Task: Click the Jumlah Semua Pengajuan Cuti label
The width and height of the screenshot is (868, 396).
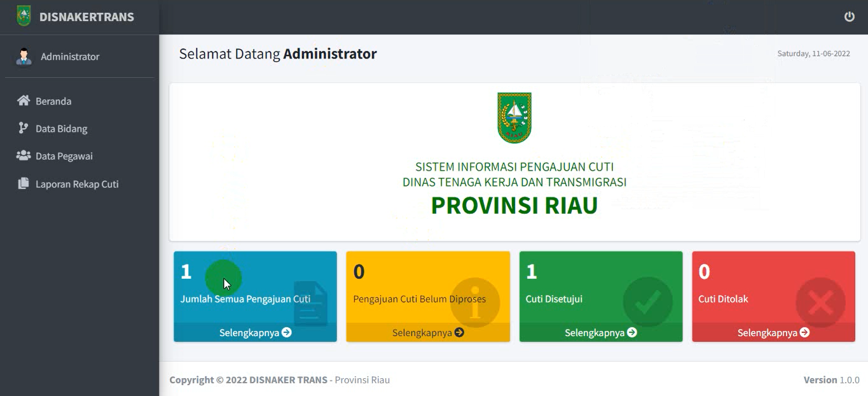Action: 245,299
